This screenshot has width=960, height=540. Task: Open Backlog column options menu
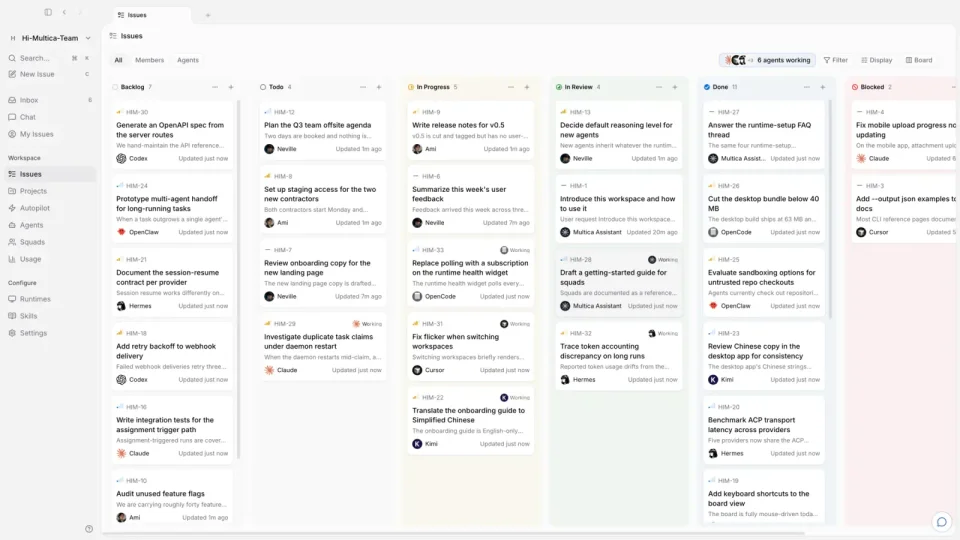[x=215, y=87]
